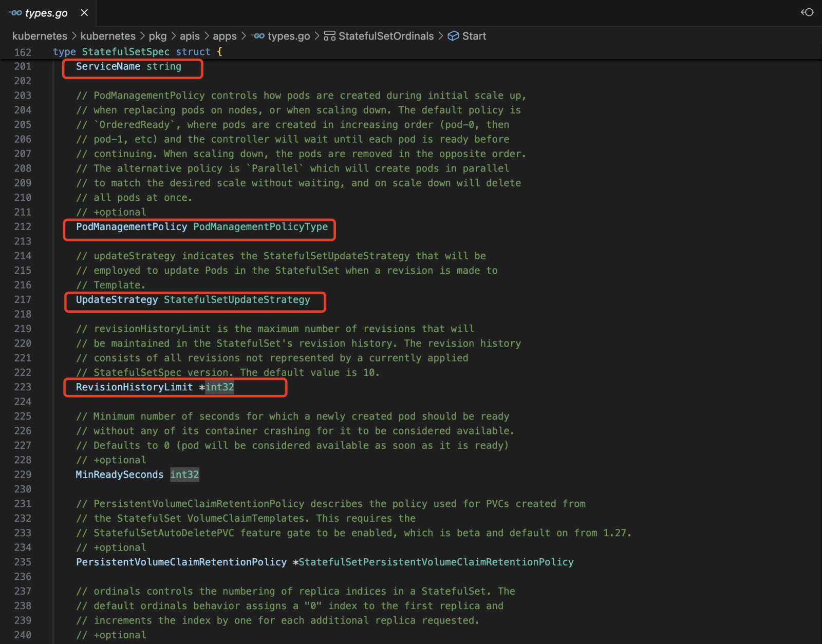
Task: Select line 201 via its line number
Action: (x=23, y=66)
